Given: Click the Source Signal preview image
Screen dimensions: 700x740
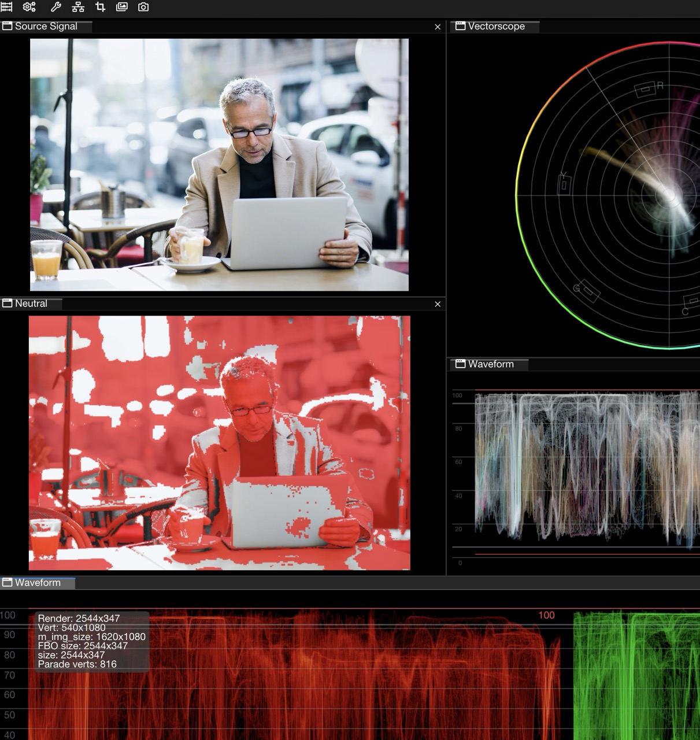Looking at the screenshot, I should click(219, 165).
